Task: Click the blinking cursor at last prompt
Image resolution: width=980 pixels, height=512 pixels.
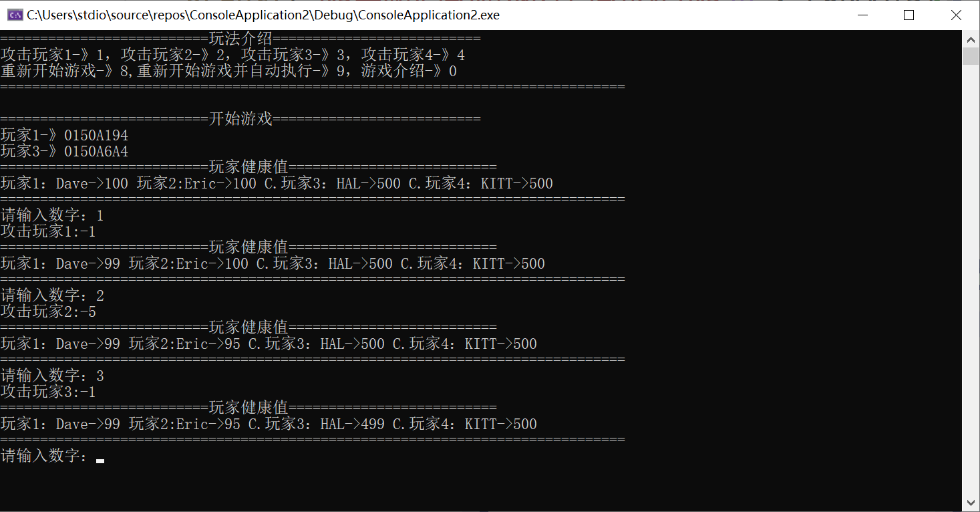Action: tap(100, 461)
